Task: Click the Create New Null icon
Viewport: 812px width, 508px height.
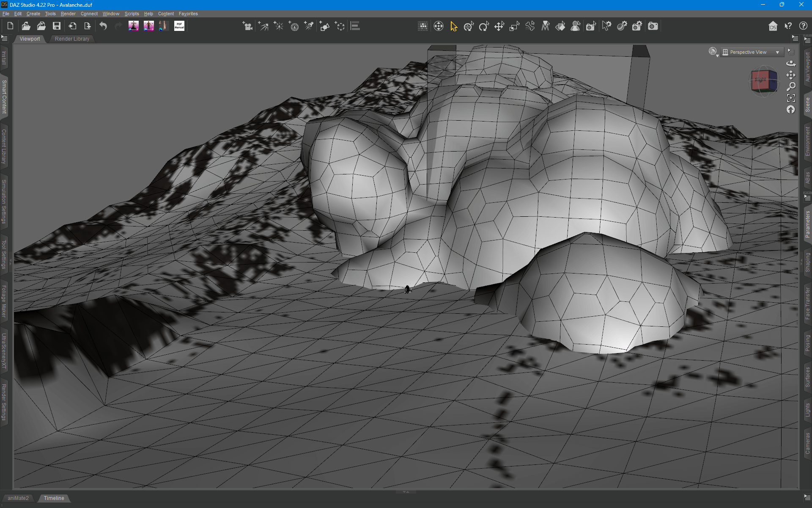Action: [340, 26]
